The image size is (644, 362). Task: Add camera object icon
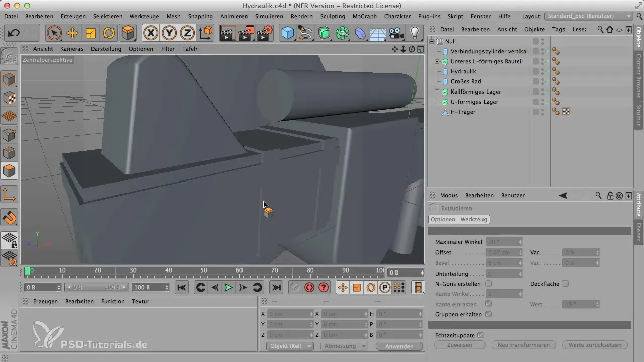396,33
